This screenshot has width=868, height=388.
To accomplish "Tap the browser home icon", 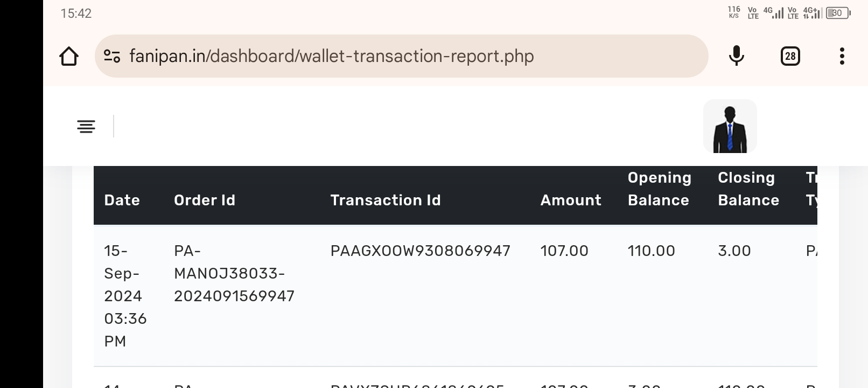I will pos(69,56).
